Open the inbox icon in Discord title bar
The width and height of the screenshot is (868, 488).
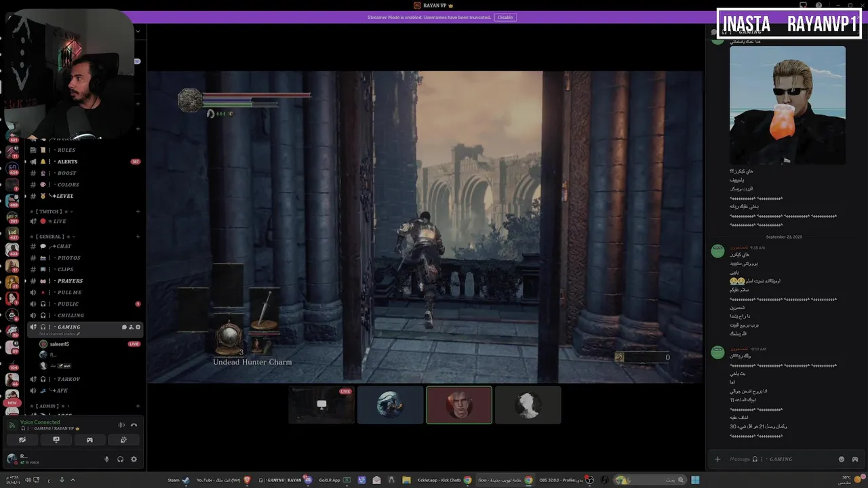[x=803, y=5]
